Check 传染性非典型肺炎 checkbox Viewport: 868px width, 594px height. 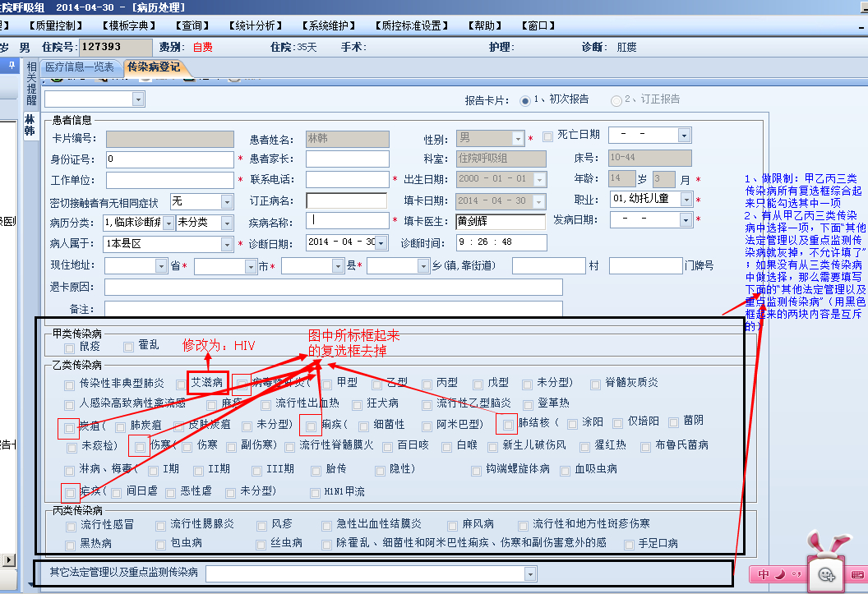pyautogui.click(x=69, y=385)
